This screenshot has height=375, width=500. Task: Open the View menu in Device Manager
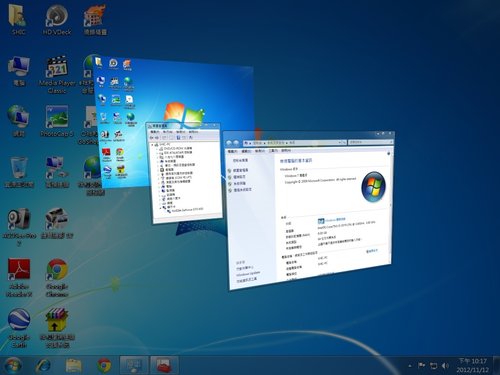click(x=180, y=132)
